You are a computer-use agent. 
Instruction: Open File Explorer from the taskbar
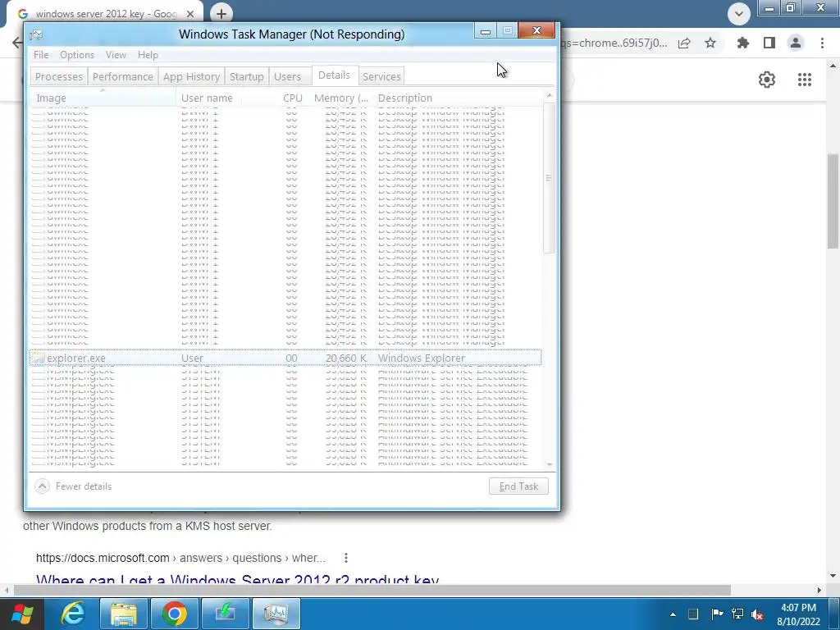[x=124, y=614]
